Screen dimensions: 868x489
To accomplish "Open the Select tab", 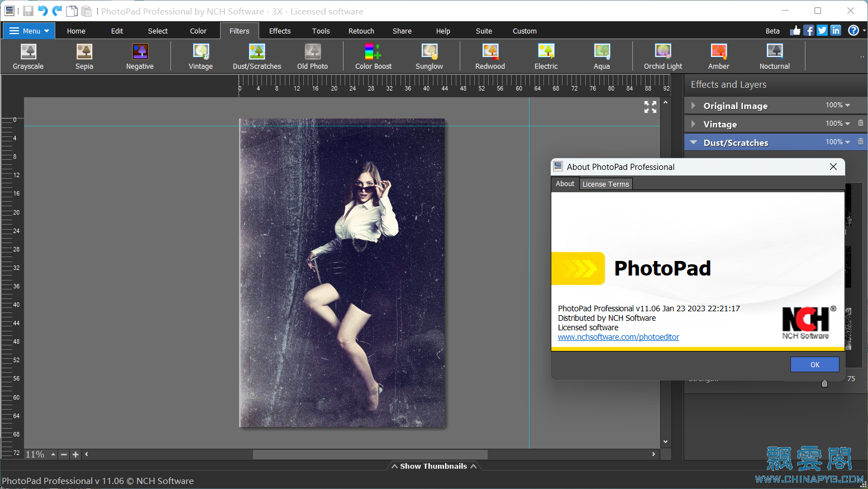I will (158, 31).
